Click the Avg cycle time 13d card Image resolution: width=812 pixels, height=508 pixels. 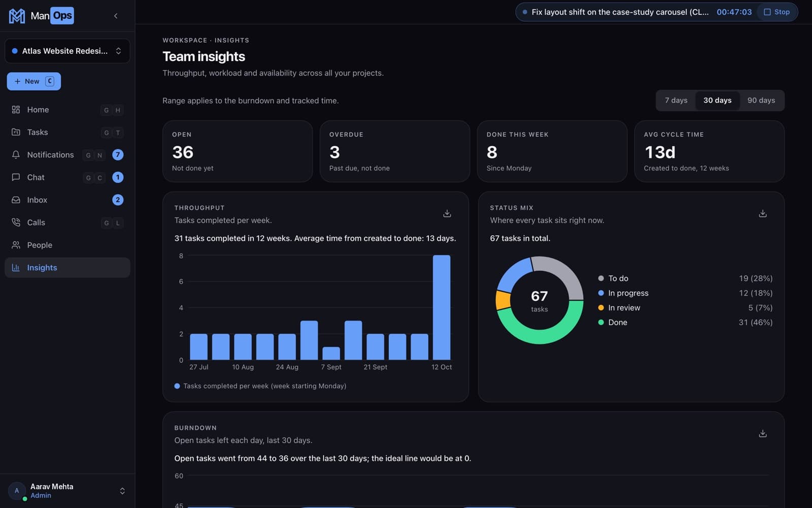coord(709,151)
